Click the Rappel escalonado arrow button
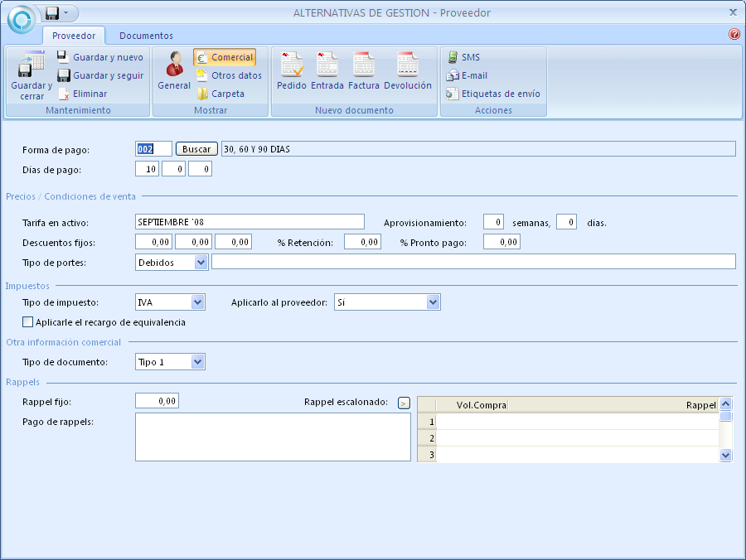 (x=404, y=403)
